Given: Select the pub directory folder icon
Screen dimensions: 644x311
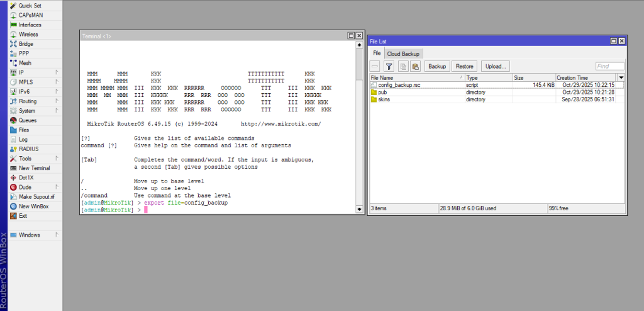Looking at the screenshot, I should pyautogui.click(x=374, y=92).
